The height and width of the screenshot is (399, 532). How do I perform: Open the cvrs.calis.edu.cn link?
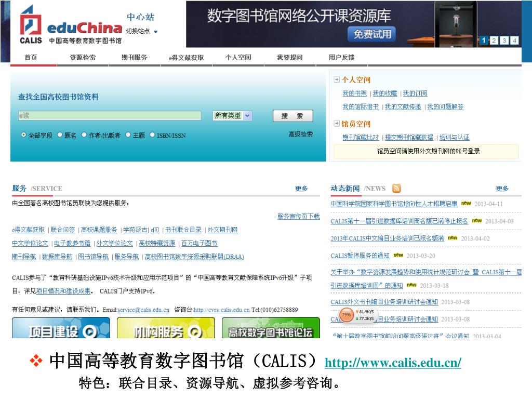click(x=221, y=310)
